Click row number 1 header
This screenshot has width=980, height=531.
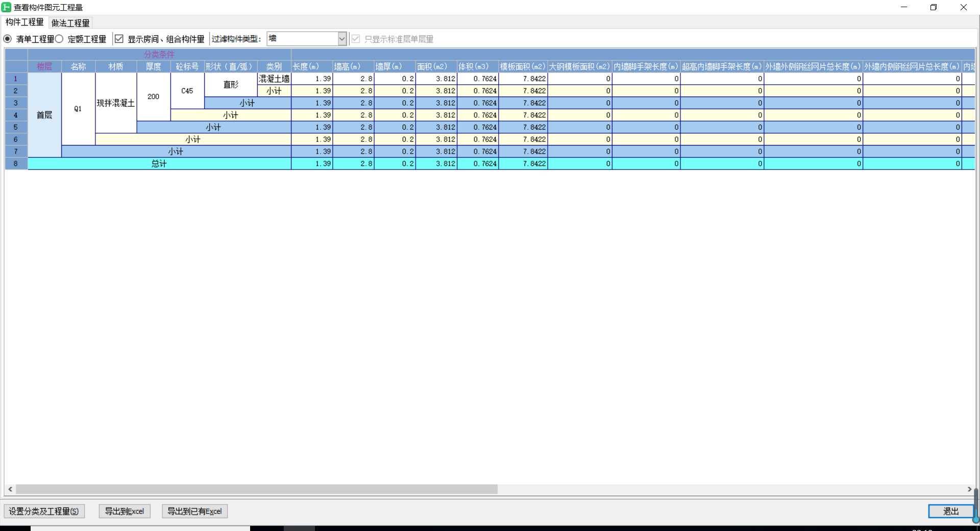[16, 79]
